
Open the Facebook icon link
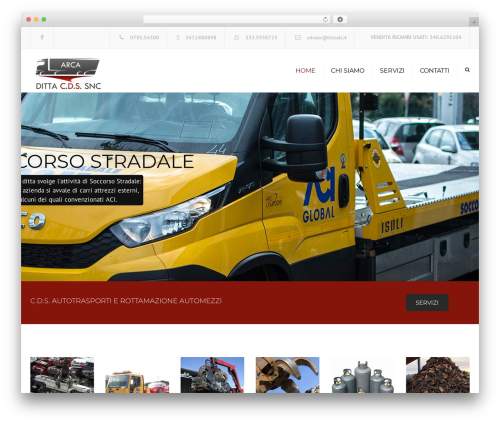click(x=42, y=37)
